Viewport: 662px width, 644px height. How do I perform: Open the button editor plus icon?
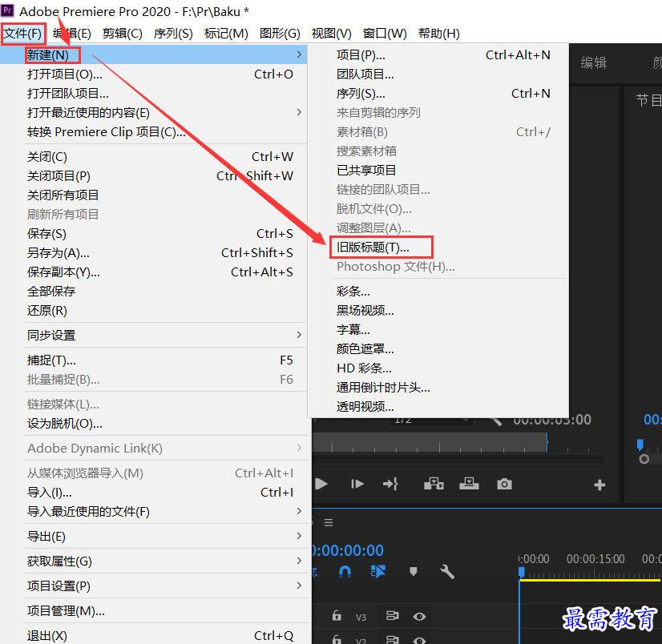[599, 485]
